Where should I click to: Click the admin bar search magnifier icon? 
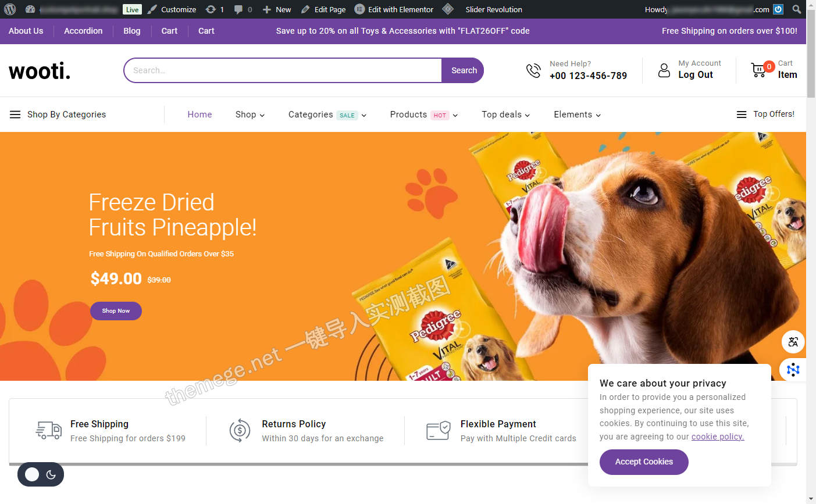(x=797, y=9)
